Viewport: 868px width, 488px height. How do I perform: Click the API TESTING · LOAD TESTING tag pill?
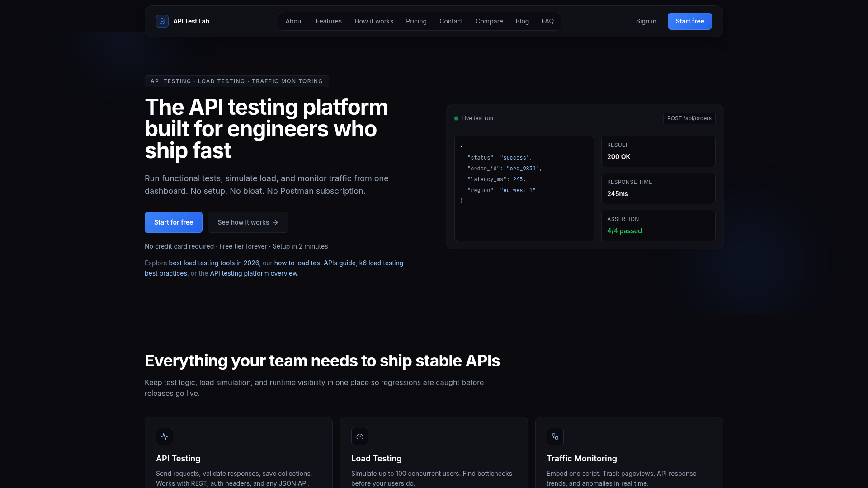236,81
